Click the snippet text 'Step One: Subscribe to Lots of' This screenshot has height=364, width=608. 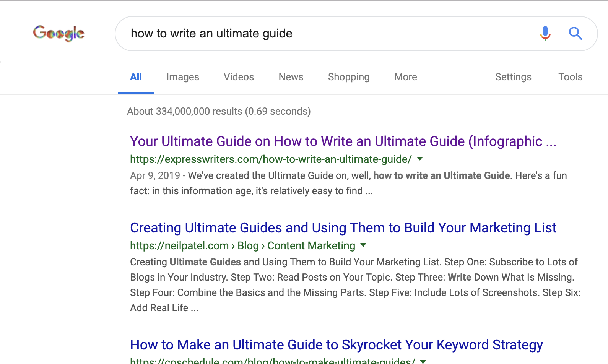tap(511, 262)
